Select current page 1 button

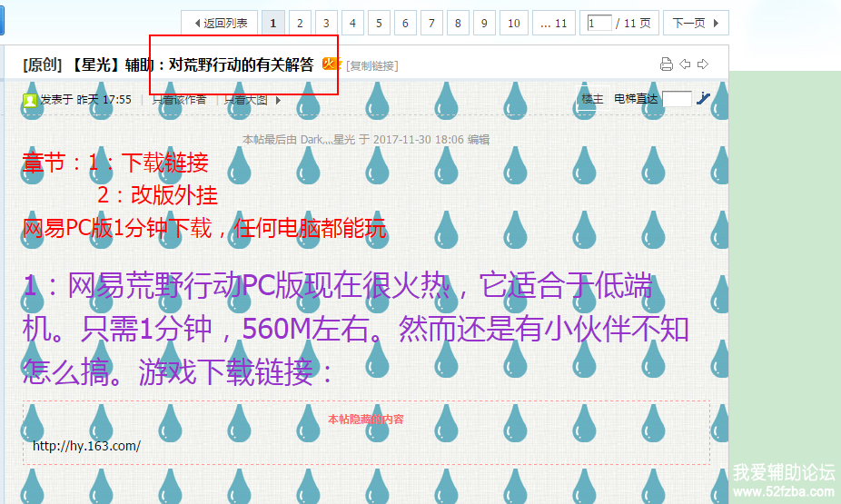273,23
